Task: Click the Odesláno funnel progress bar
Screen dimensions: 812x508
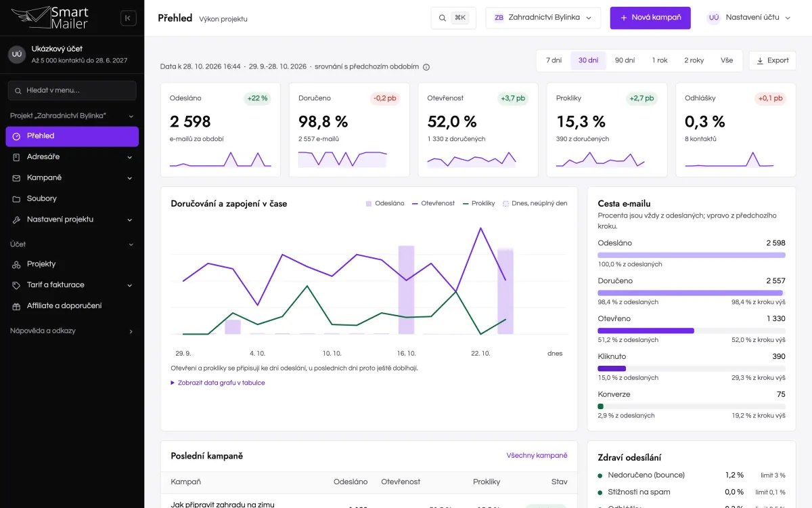Action: pyautogui.click(x=692, y=255)
